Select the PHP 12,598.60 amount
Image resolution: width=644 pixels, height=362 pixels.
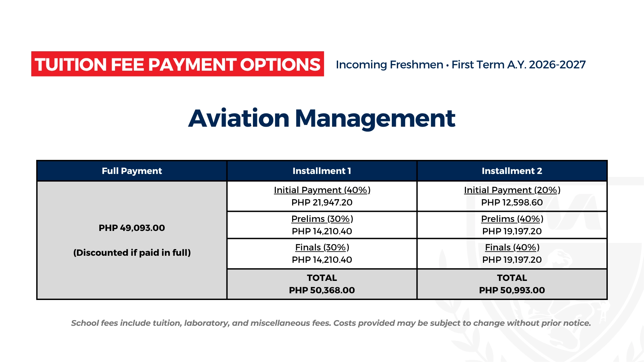512,202
